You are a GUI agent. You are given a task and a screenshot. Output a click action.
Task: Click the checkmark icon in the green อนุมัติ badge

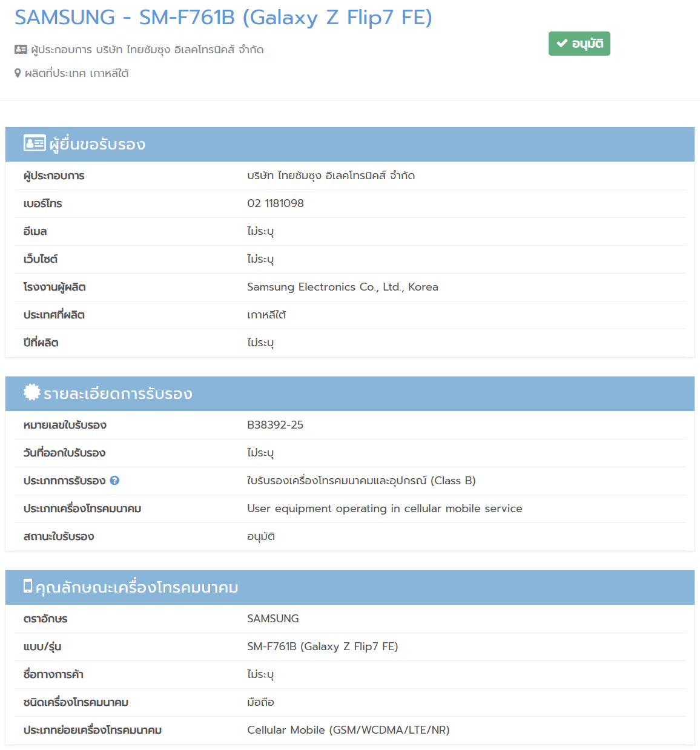(x=562, y=44)
